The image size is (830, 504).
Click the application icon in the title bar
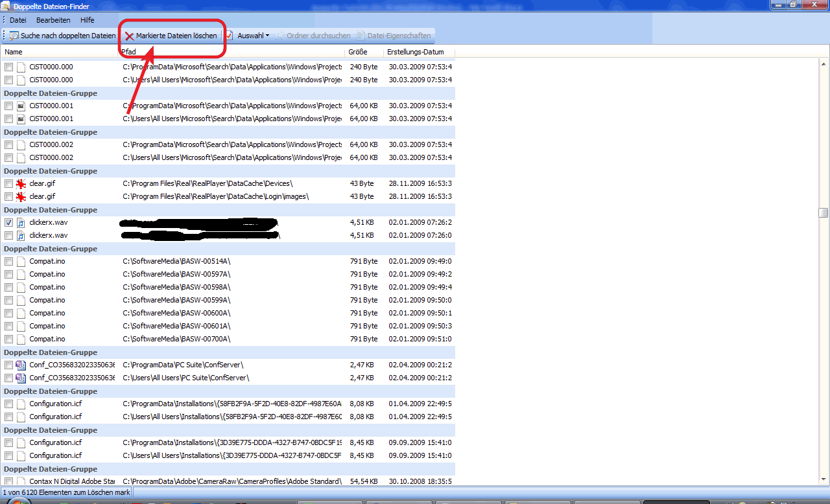point(6,5)
